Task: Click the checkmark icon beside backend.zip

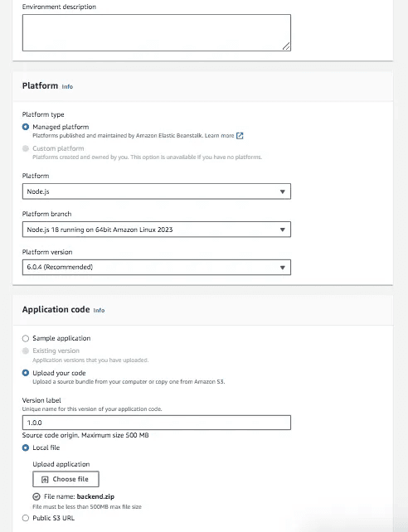Action: (36, 496)
